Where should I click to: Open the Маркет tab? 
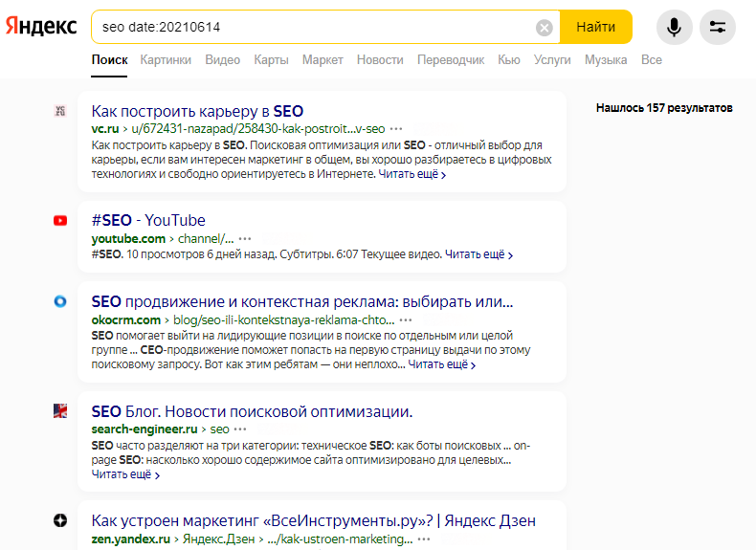tap(322, 59)
